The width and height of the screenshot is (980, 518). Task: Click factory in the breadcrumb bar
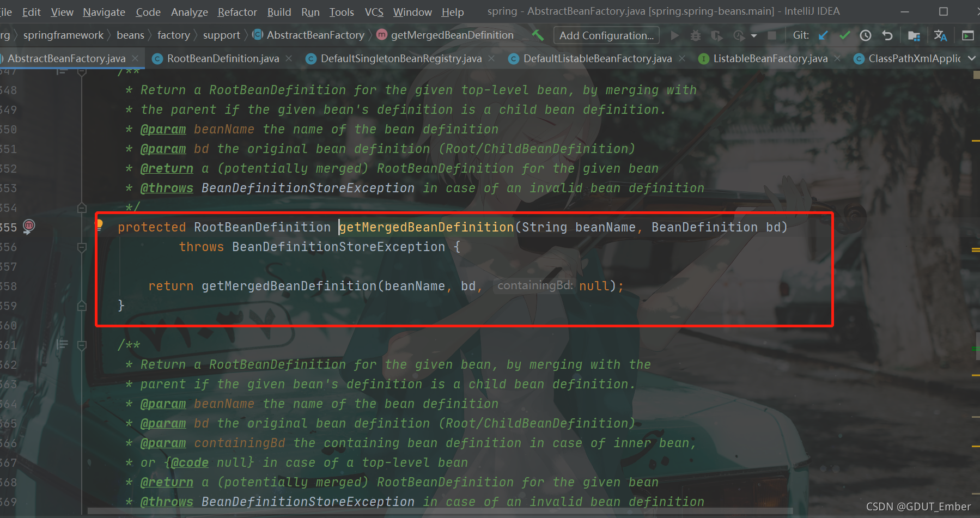coord(173,35)
